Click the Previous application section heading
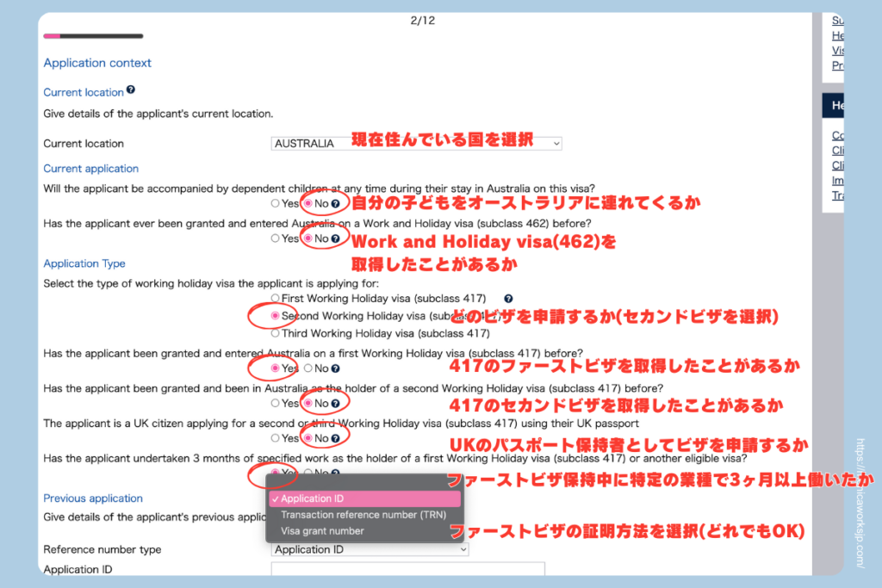 coord(93,498)
